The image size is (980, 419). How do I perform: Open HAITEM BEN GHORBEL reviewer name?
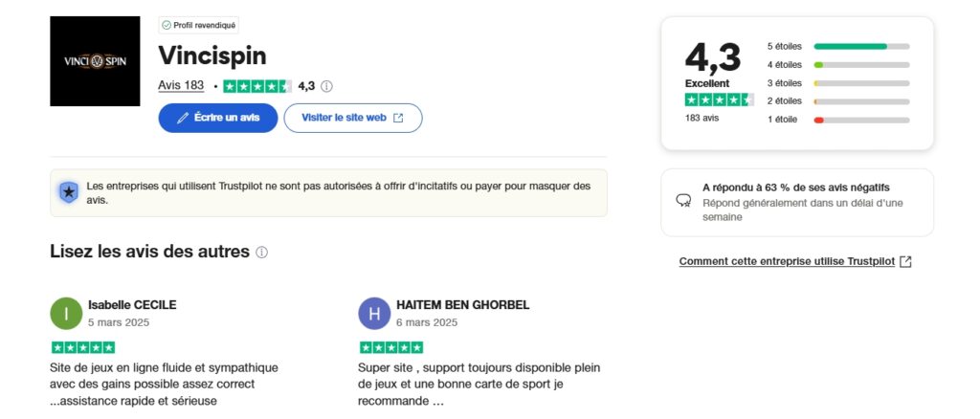pos(462,305)
